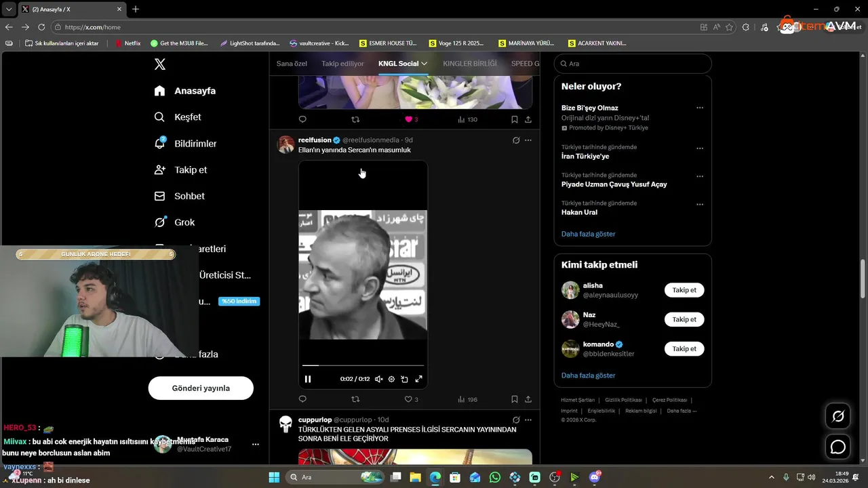Image resolution: width=868 pixels, height=488 pixels.
Task: Open new browser tab
Action: tap(136, 9)
